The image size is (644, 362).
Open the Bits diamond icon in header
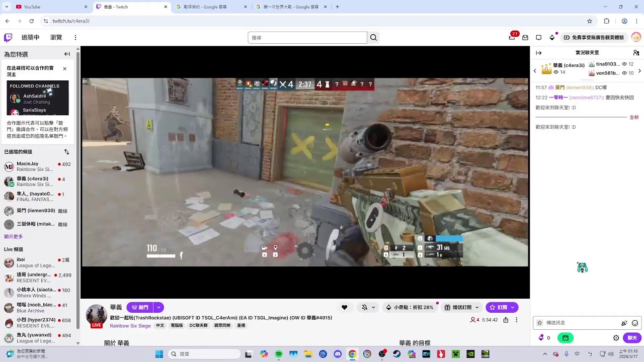click(552, 37)
